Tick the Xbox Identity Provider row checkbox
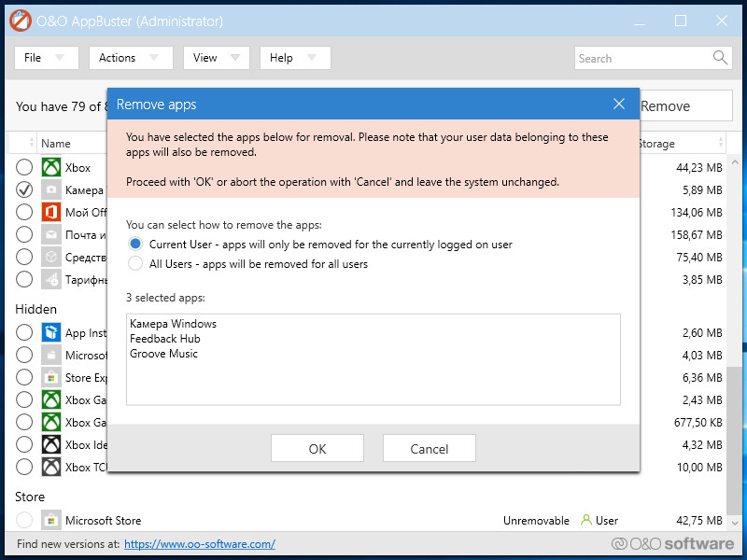This screenshot has height=560, width=747. coord(24,444)
